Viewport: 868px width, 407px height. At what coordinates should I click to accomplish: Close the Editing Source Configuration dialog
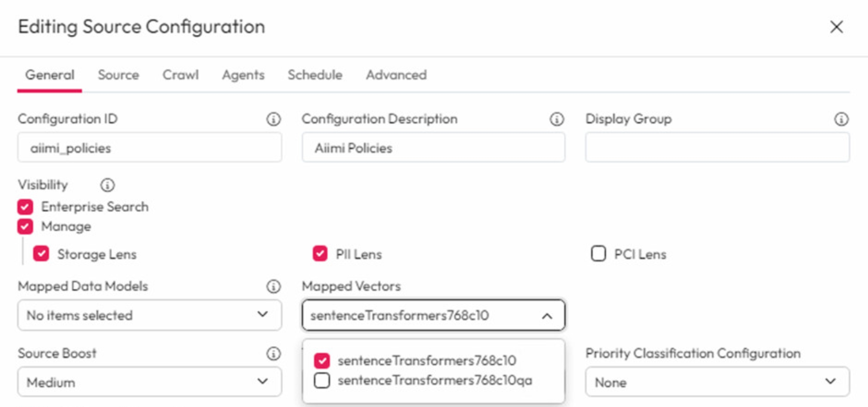pos(836,27)
